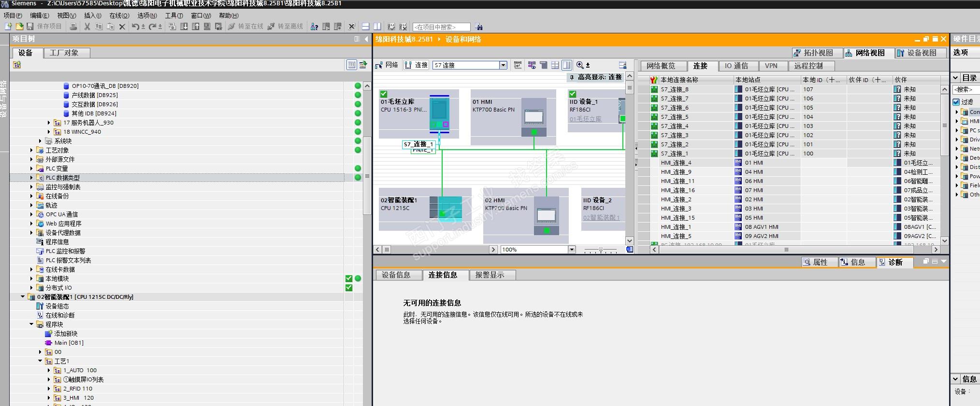Click the compile icon in the toolbar
Image resolution: width=980 pixels, height=406 pixels.
(x=172, y=27)
